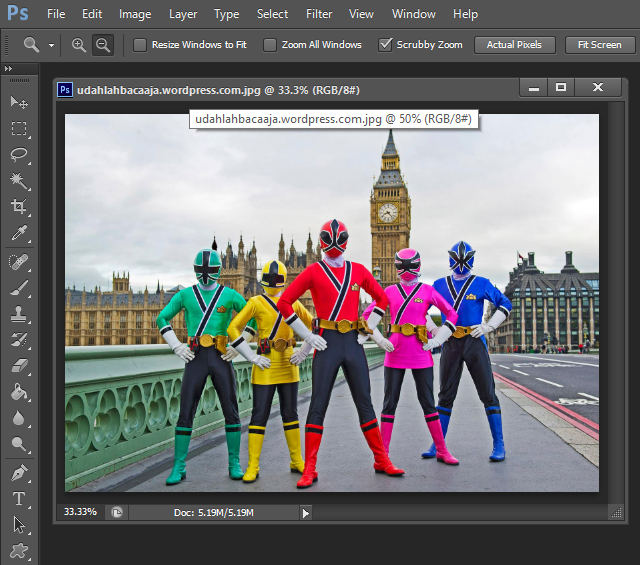The width and height of the screenshot is (640, 565).
Task: Select the Clone Stamp tool
Action: pos(19,314)
